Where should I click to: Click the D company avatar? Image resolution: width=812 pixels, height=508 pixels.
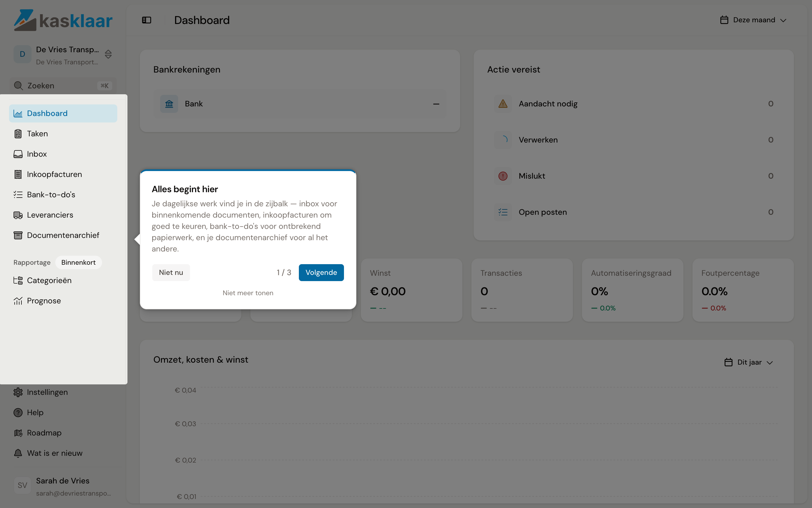(23, 54)
